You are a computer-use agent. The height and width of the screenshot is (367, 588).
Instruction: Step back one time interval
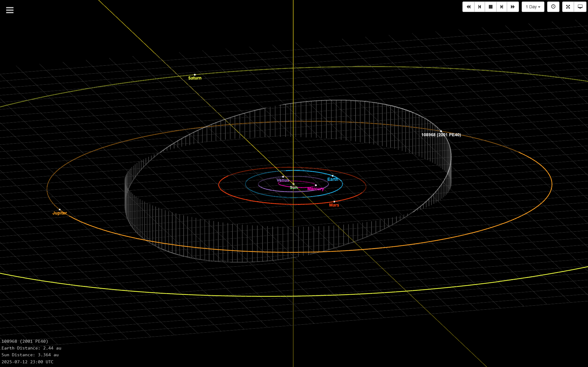click(x=479, y=7)
